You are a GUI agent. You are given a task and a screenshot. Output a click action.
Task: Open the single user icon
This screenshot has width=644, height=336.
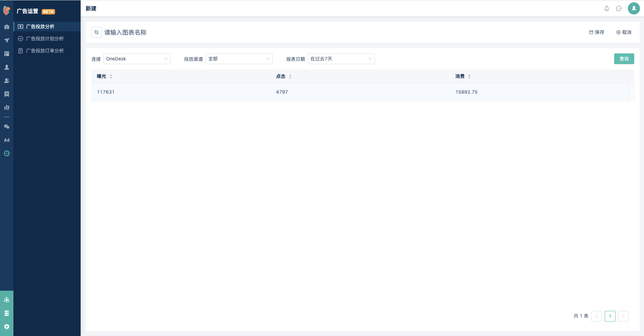pyautogui.click(x=7, y=67)
